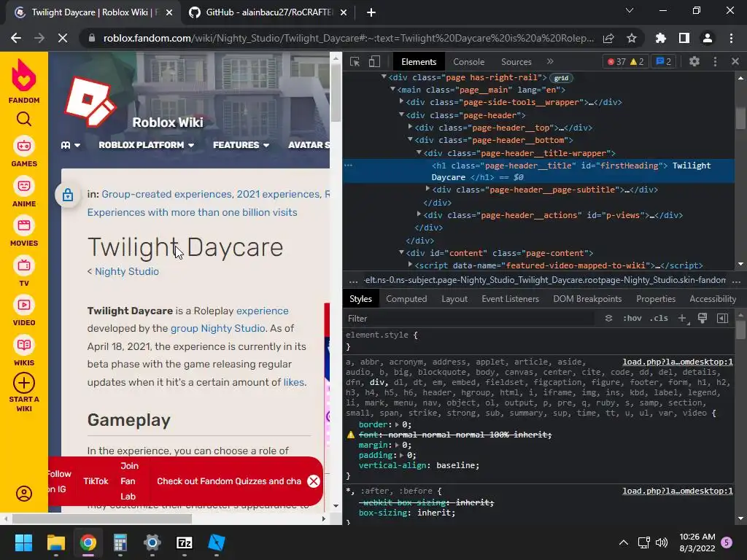The image size is (747, 560).
Task: Toggle the :hov element state panel
Action: pyautogui.click(x=632, y=318)
